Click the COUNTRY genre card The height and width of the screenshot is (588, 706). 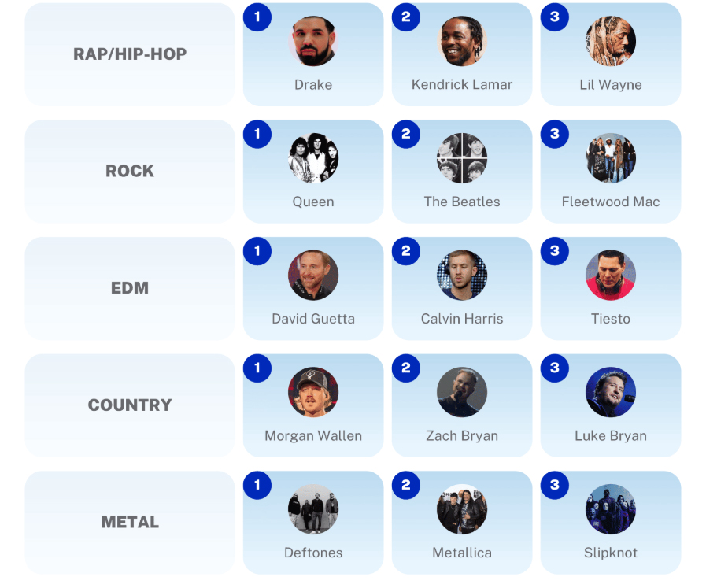click(130, 405)
